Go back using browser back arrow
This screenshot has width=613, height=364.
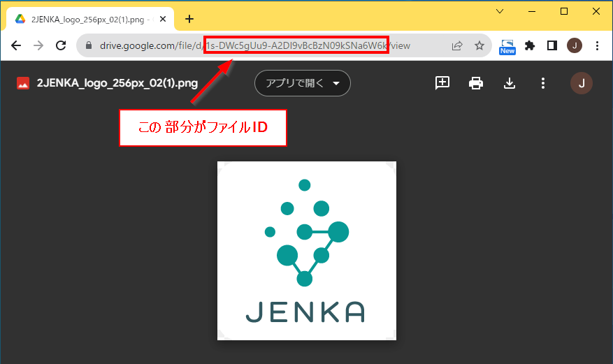pos(16,45)
